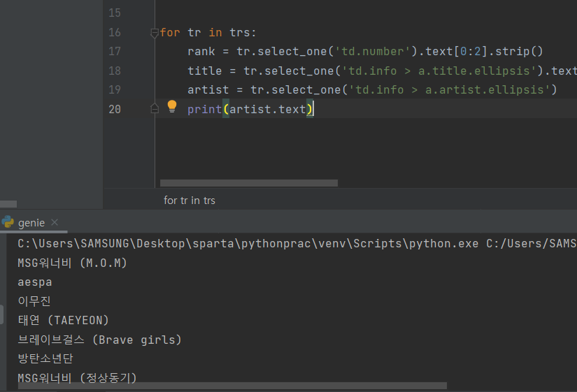Click the fold end marker on line 20
The width and height of the screenshot is (577, 392).
pos(155,108)
